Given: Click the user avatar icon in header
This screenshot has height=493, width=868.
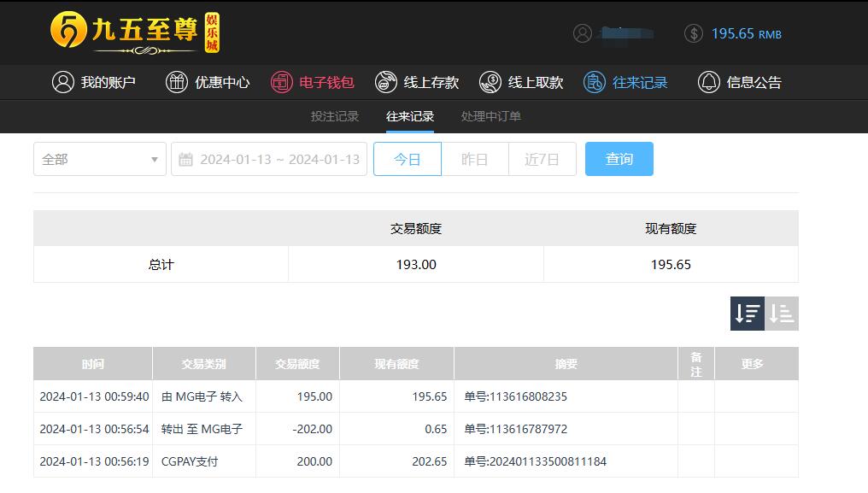Looking at the screenshot, I should [583, 34].
